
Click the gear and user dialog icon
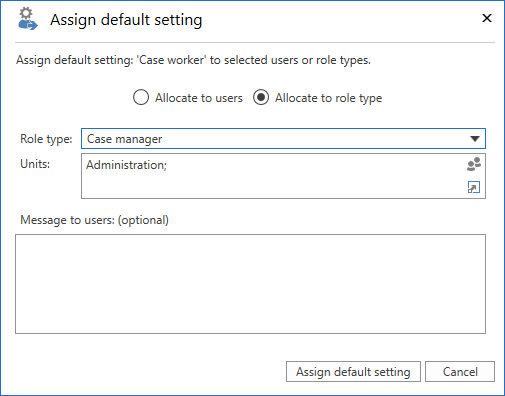point(27,19)
